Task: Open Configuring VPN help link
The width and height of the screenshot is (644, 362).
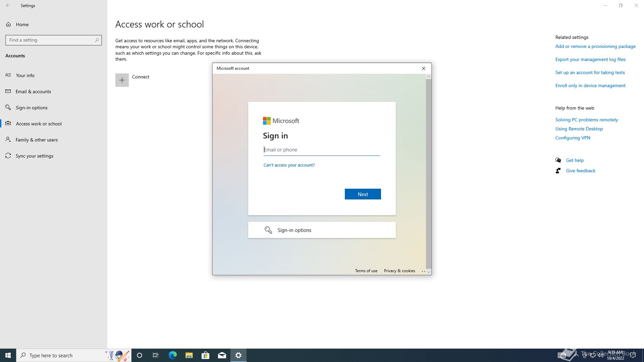Action: [573, 138]
